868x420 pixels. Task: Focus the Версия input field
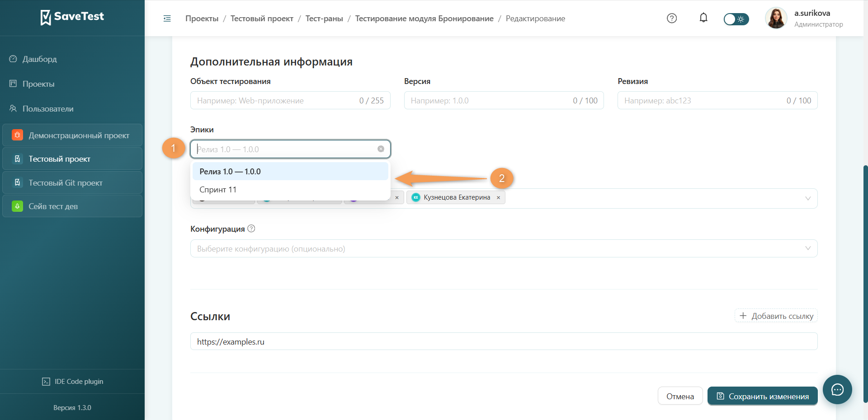(504, 100)
